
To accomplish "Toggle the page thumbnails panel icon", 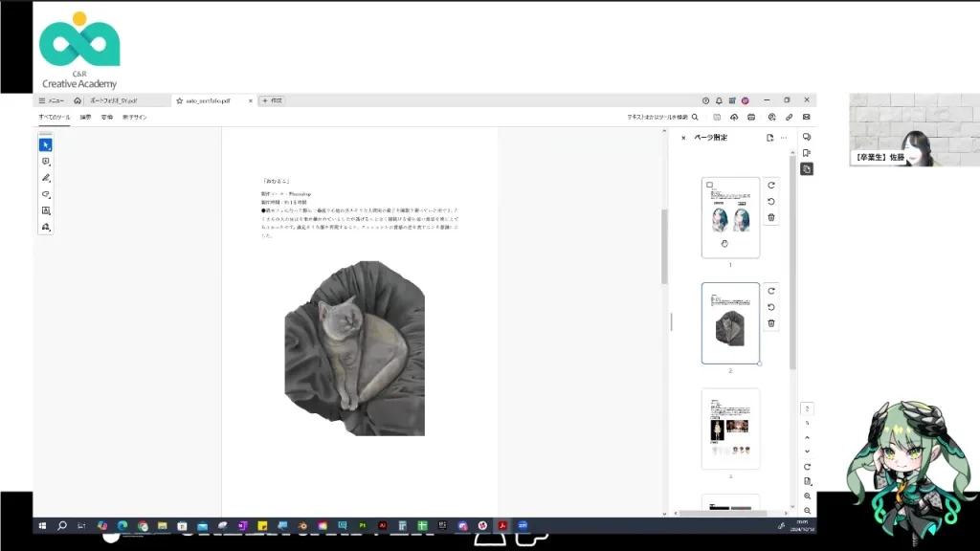I will pyautogui.click(x=807, y=168).
